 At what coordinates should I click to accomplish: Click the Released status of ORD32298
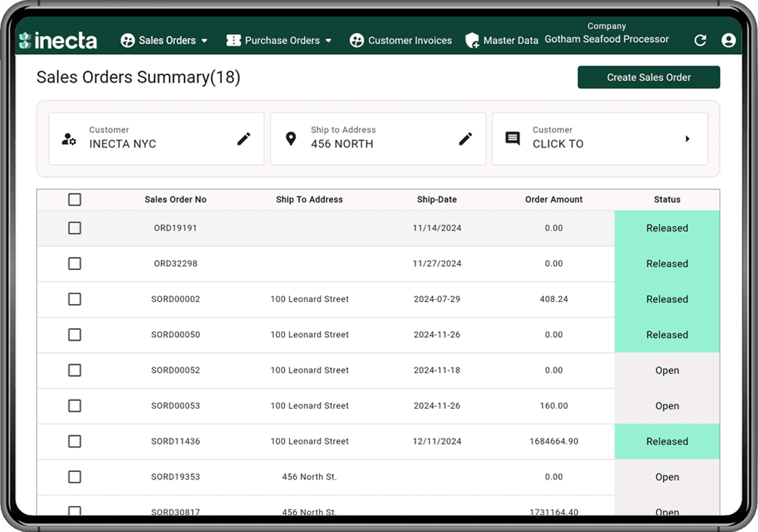(x=667, y=264)
